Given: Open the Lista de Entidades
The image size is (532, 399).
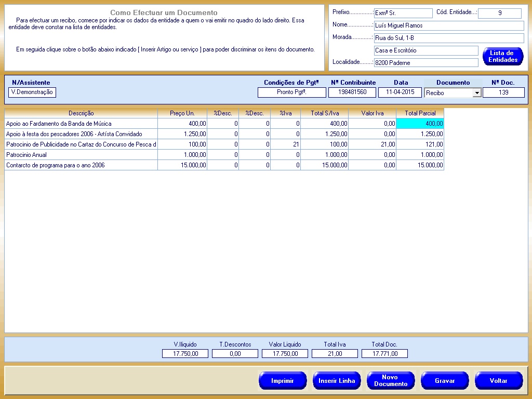Looking at the screenshot, I should 503,57.
